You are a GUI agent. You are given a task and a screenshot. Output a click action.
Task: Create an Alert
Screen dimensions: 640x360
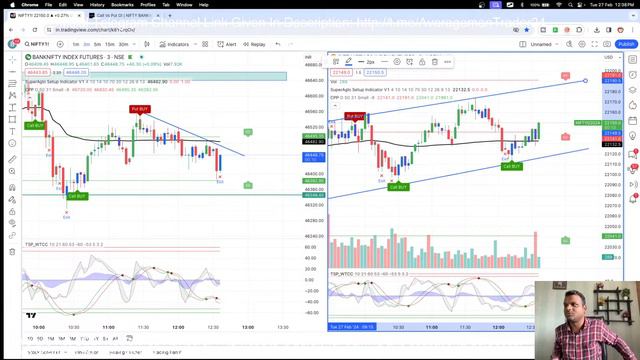[x=227, y=44]
